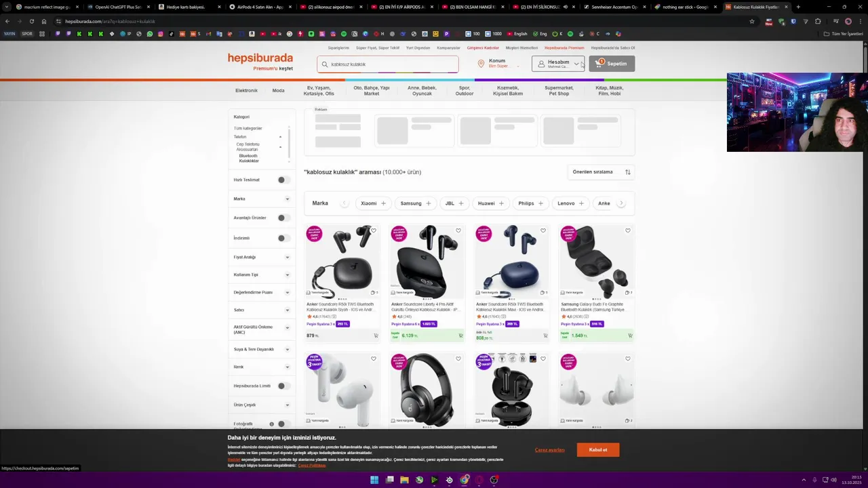Open Süpermarket, Pet Shop category menu
This screenshot has width=868, height=488.
coord(559,91)
